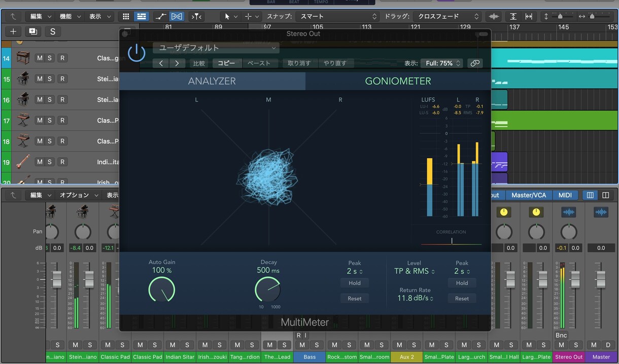Viewport: 619px width, 364px height.
Task: Switch to the ANALYZER tab
Action: (212, 81)
